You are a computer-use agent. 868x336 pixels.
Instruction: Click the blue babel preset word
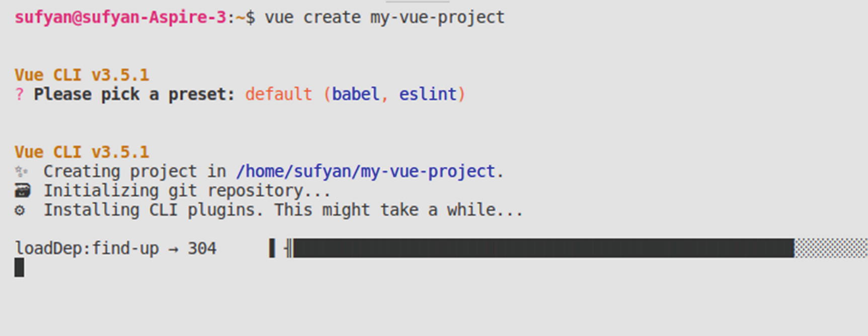355,94
